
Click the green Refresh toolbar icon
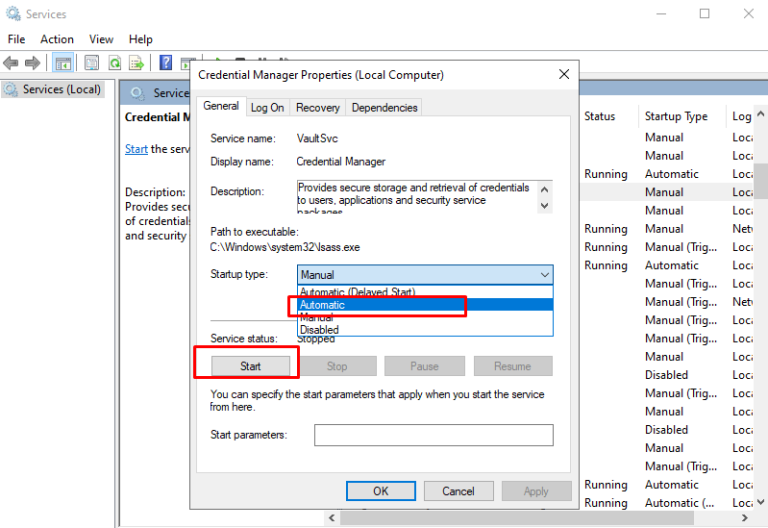(x=115, y=63)
